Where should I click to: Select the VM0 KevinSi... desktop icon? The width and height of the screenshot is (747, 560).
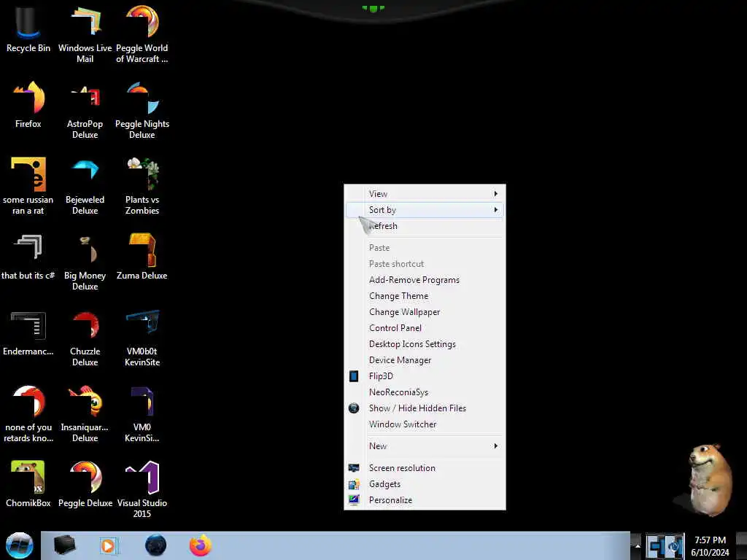[x=142, y=413]
